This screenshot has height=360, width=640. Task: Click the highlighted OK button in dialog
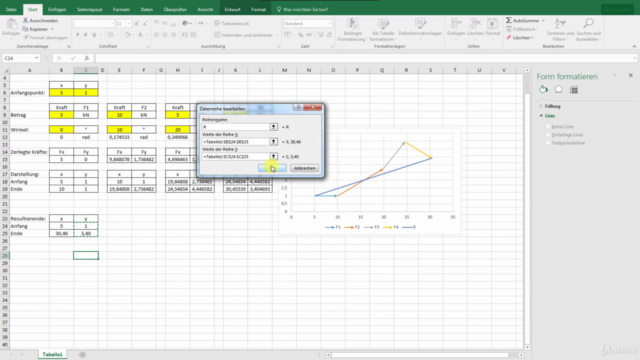pyautogui.click(x=272, y=168)
